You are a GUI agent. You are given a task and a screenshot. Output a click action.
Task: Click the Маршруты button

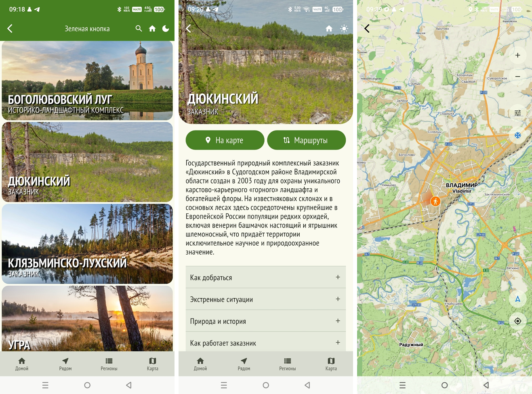(x=307, y=140)
